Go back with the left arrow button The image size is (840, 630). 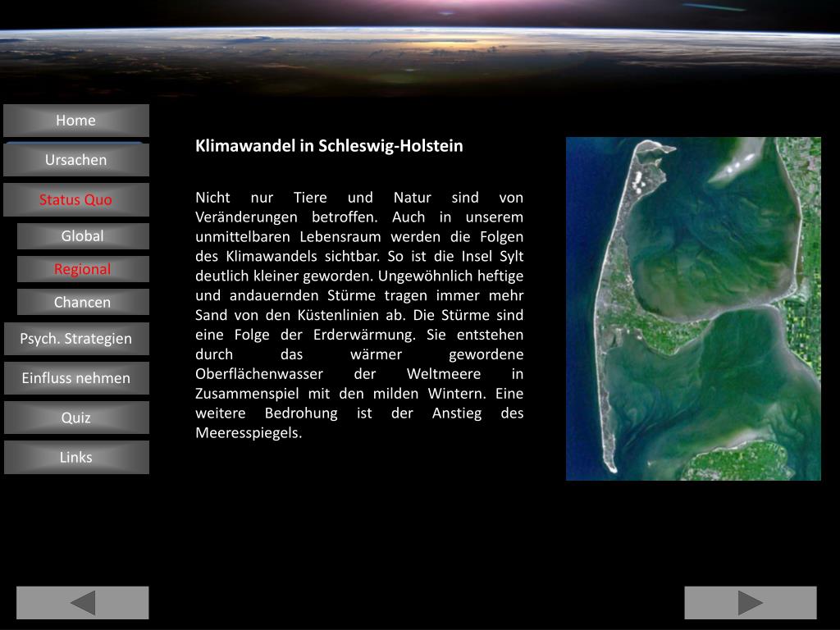point(83,603)
